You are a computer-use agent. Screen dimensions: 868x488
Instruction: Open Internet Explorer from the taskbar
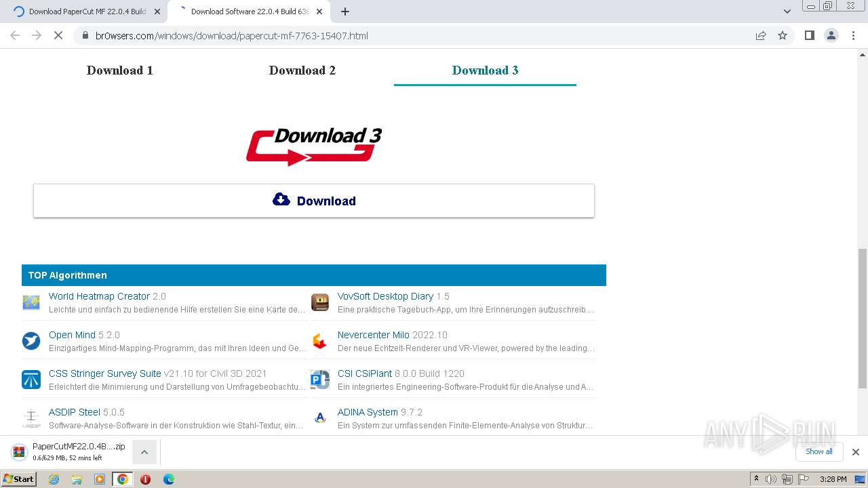tap(54, 479)
